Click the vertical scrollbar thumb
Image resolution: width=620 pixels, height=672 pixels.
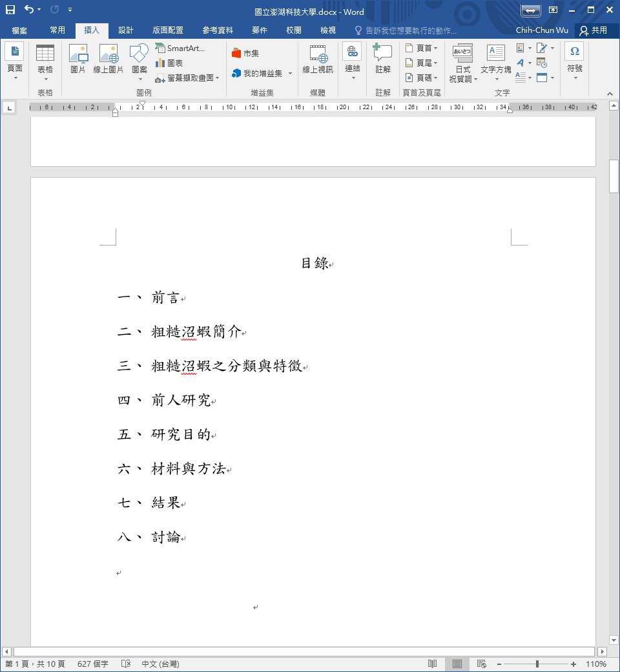pos(614,176)
